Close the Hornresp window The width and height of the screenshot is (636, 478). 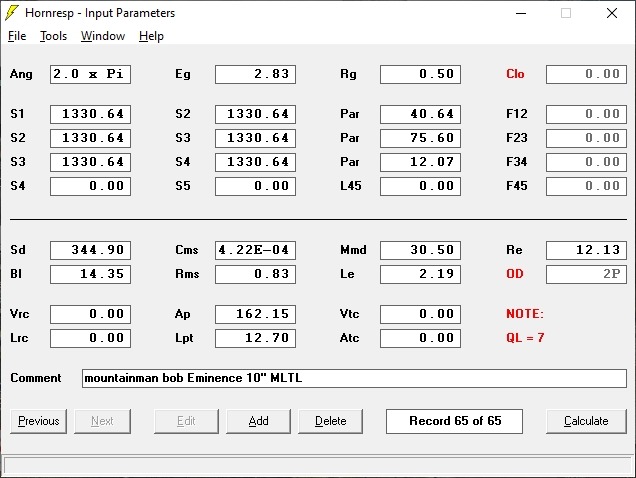(612, 13)
